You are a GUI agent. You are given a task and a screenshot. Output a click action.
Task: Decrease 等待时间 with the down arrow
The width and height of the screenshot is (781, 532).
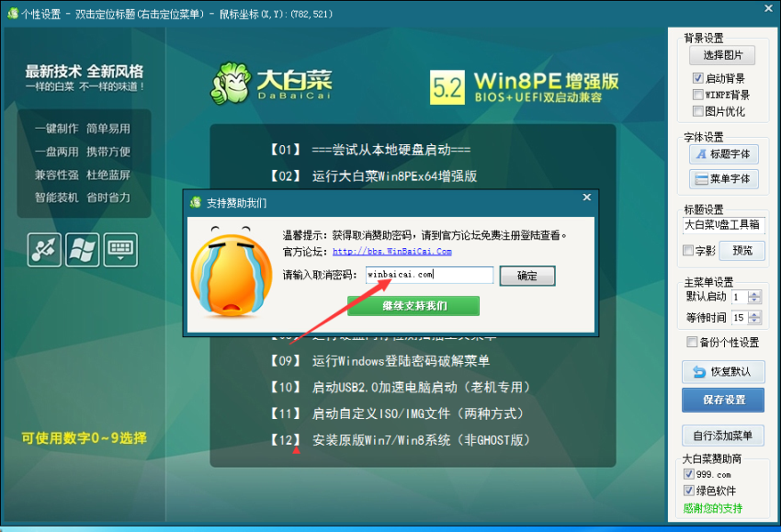[754, 321]
